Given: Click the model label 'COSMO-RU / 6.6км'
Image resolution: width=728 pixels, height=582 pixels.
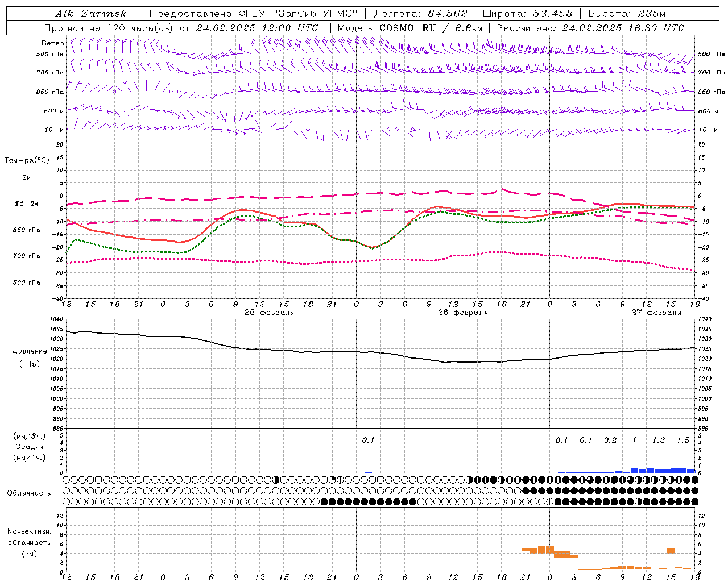Looking at the screenshot, I should click(431, 28).
